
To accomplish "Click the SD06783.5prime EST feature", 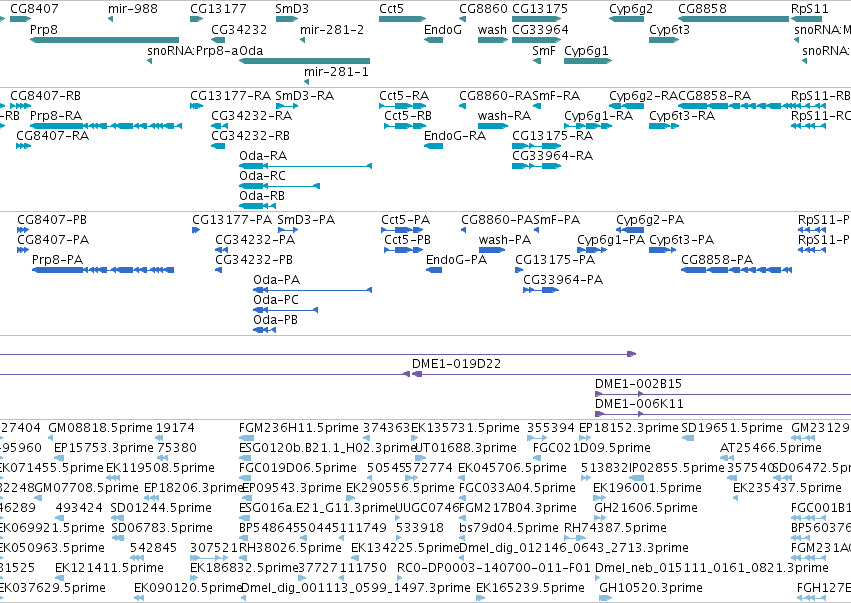I will coord(117,538).
